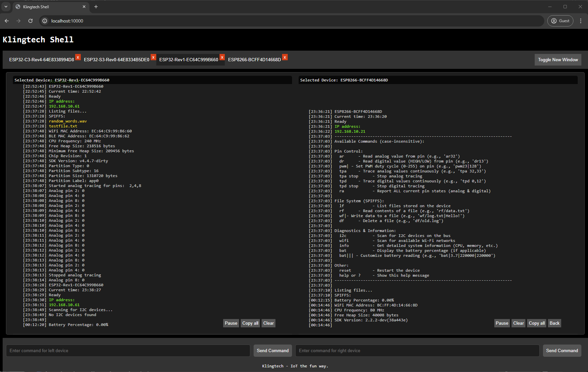Screen dimensions: 588x372
Task: Copy all output from the left panel
Action: point(250,323)
